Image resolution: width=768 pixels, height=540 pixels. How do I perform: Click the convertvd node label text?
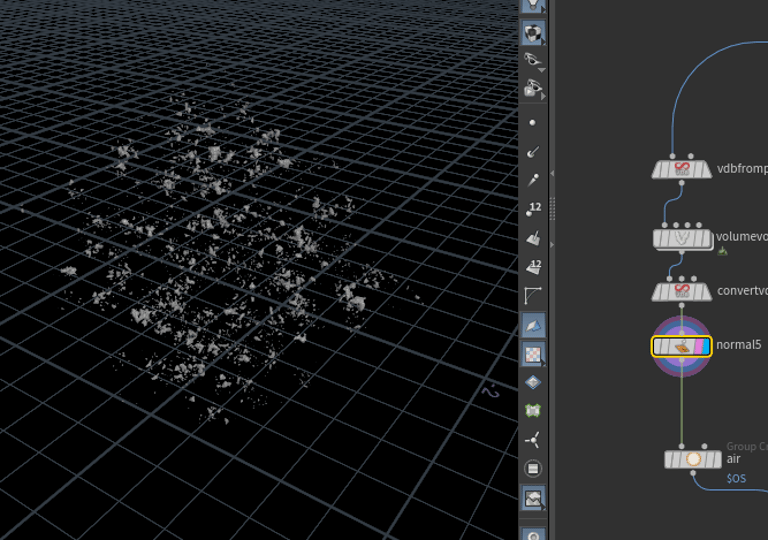pyautogui.click(x=742, y=291)
